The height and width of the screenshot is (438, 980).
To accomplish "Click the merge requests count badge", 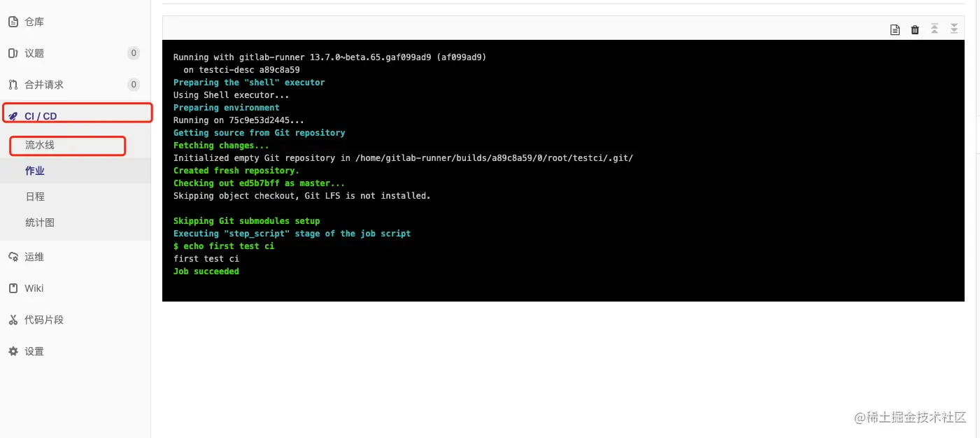I will tap(134, 85).
